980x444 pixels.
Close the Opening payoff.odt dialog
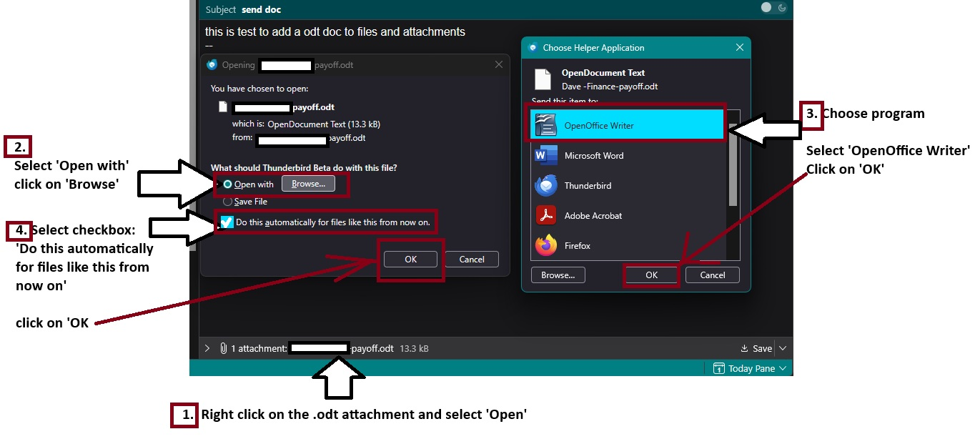[x=498, y=64]
